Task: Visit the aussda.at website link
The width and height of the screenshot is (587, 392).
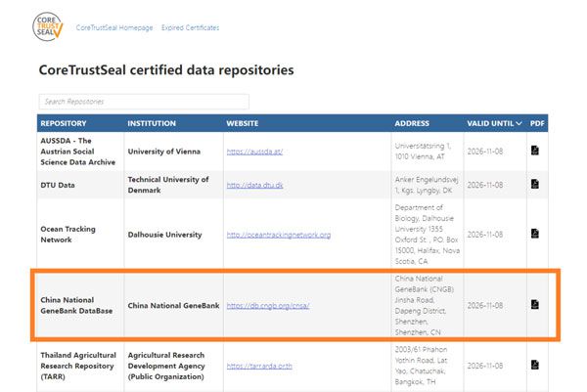Action: tap(254, 152)
